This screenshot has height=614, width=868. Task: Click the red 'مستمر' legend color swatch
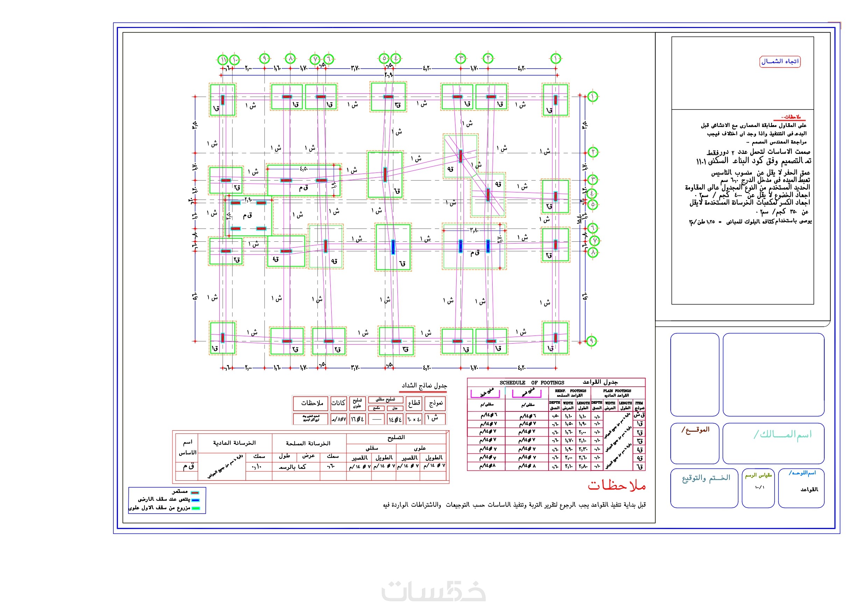(195, 493)
